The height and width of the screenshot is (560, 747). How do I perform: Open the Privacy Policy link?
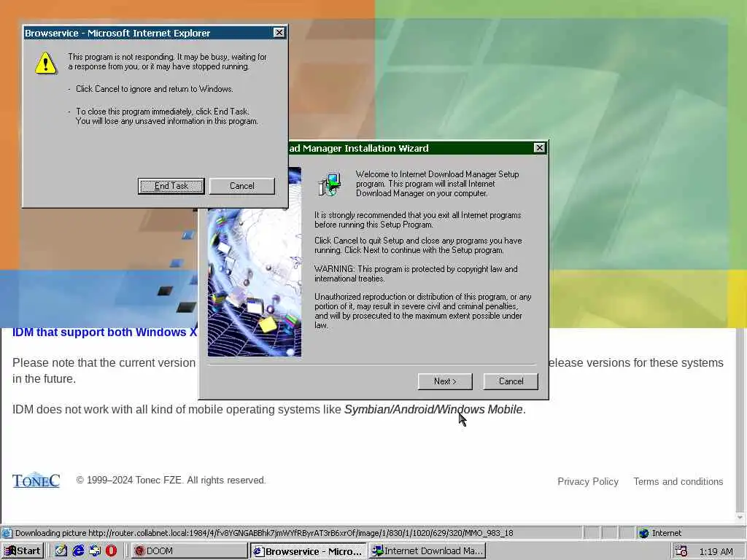click(x=588, y=481)
